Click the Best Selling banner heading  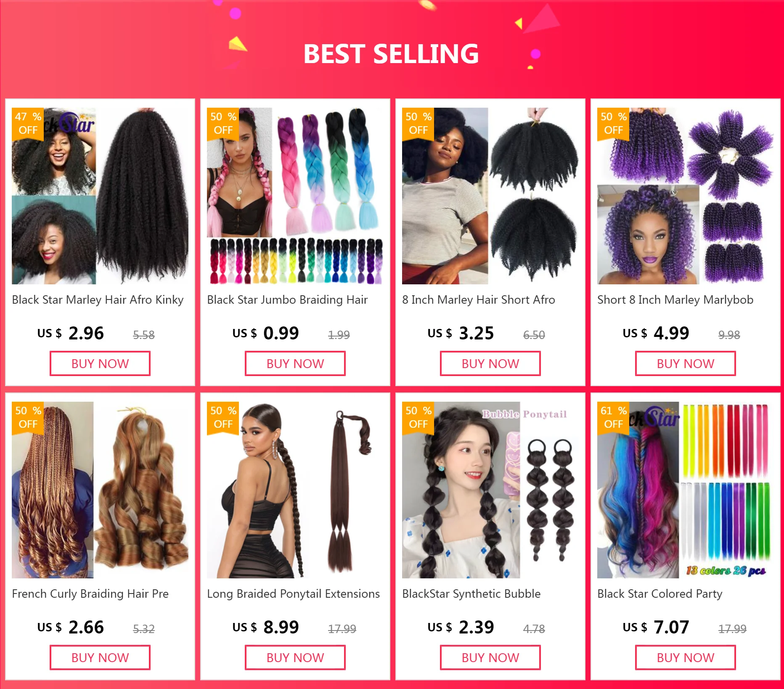(x=391, y=54)
